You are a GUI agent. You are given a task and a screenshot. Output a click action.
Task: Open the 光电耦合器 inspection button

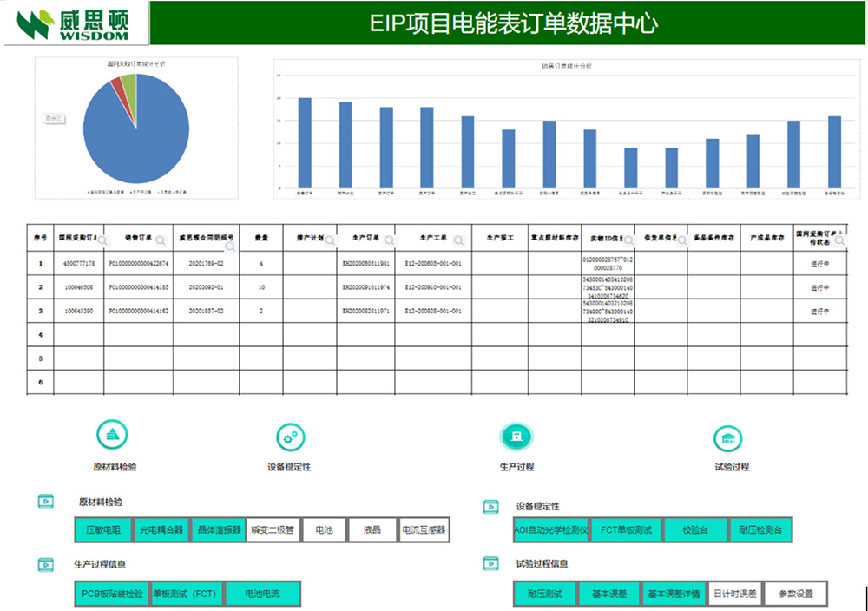161,529
